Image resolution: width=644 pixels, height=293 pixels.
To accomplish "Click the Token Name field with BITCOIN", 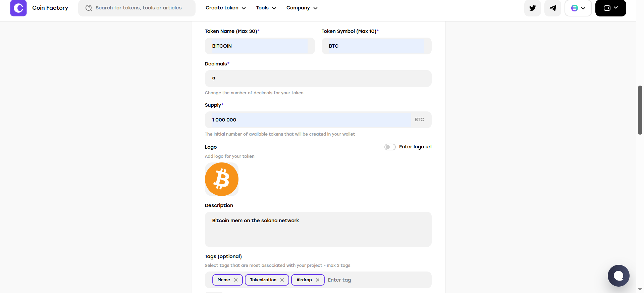I will click(260, 46).
